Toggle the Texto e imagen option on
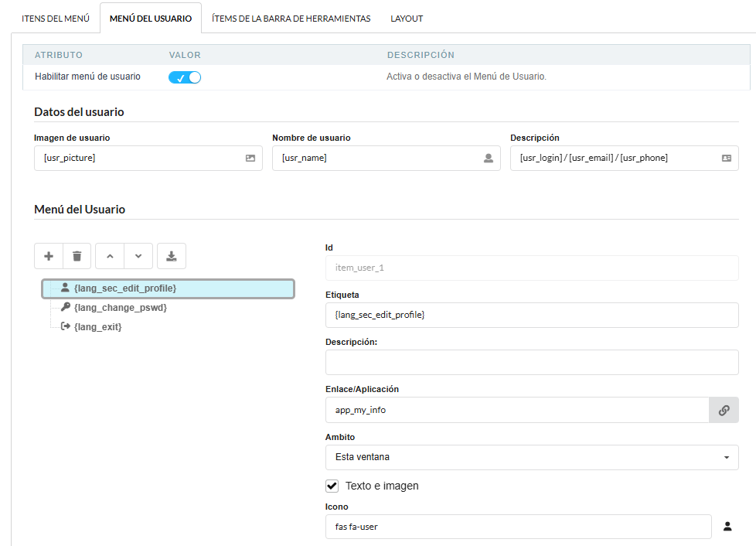The height and width of the screenshot is (546, 756). (x=332, y=486)
